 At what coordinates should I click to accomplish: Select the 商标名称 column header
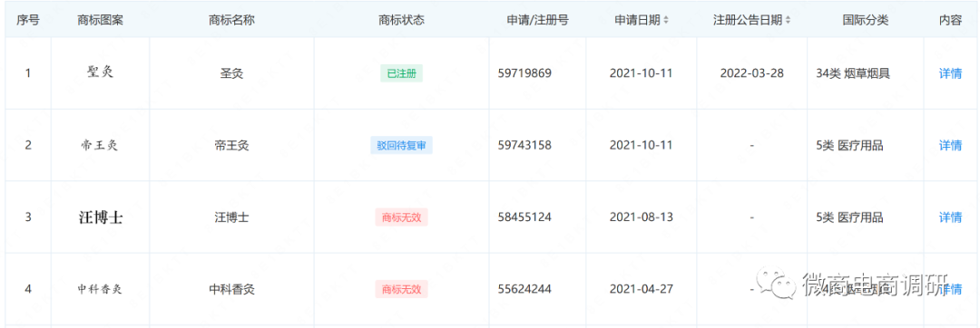pyautogui.click(x=232, y=20)
